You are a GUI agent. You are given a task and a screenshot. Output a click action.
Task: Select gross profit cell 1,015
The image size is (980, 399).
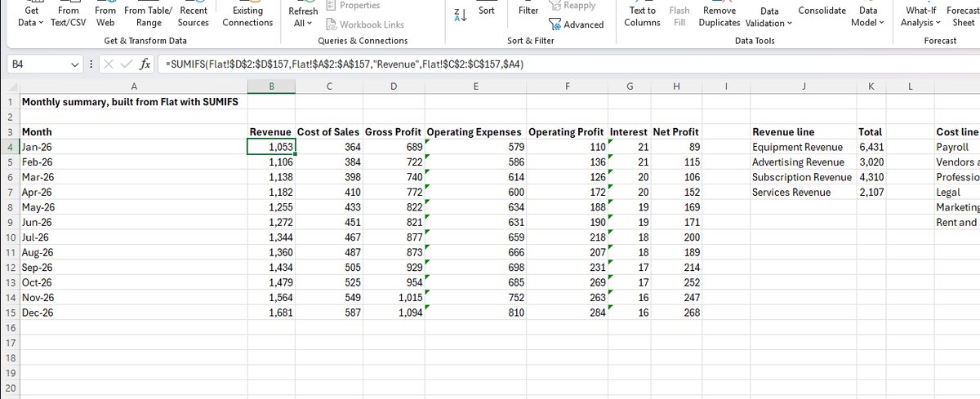394,298
